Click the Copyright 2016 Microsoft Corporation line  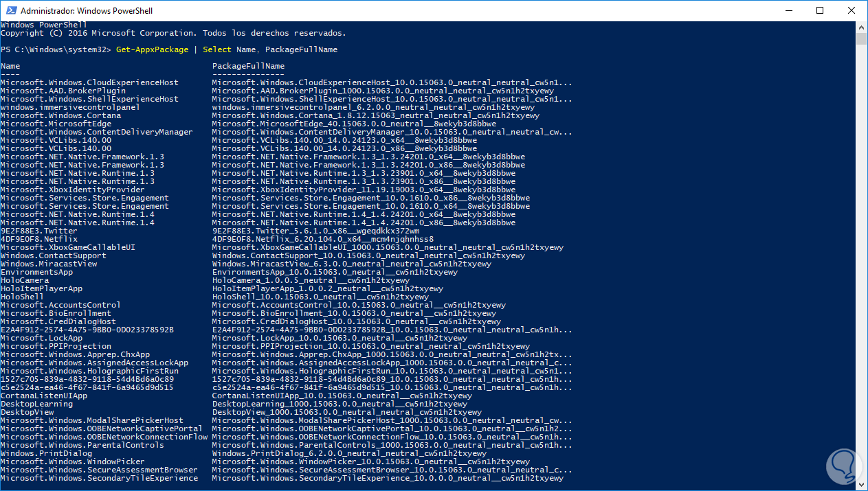(173, 33)
